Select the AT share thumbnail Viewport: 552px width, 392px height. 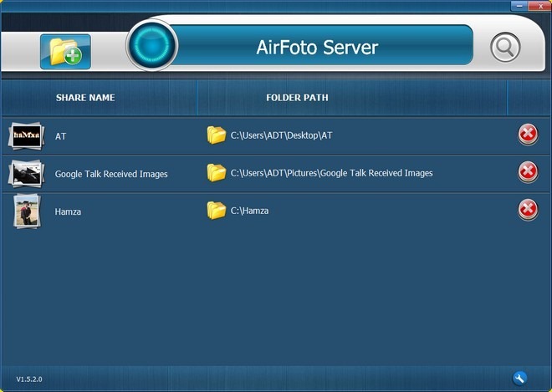(x=27, y=135)
